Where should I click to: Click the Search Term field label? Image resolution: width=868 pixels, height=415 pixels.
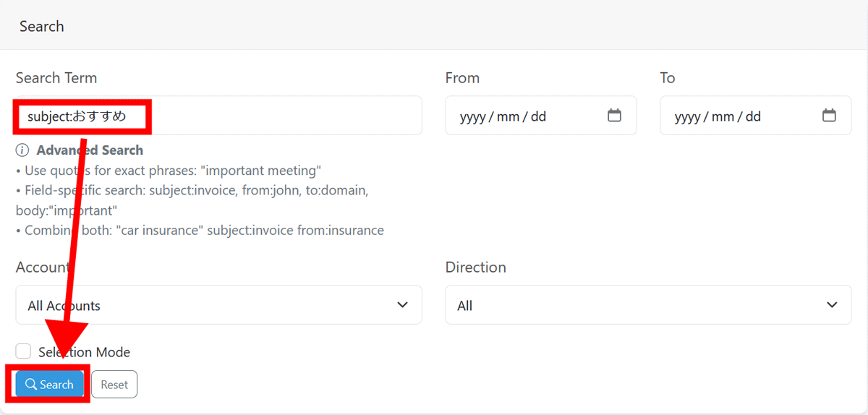pyautogui.click(x=56, y=77)
